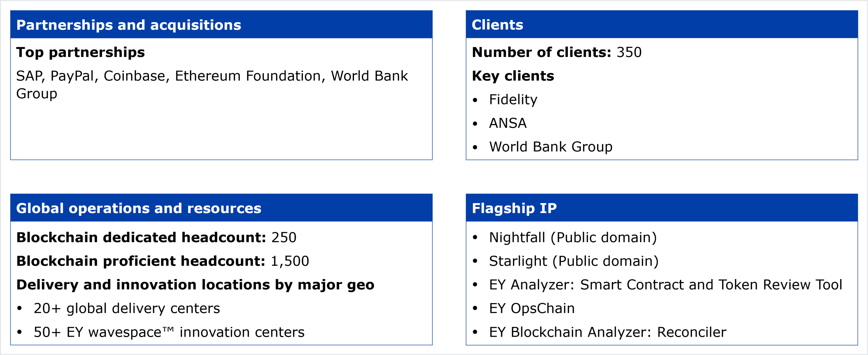Click the Clients panel header

click(x=497, y=25)
